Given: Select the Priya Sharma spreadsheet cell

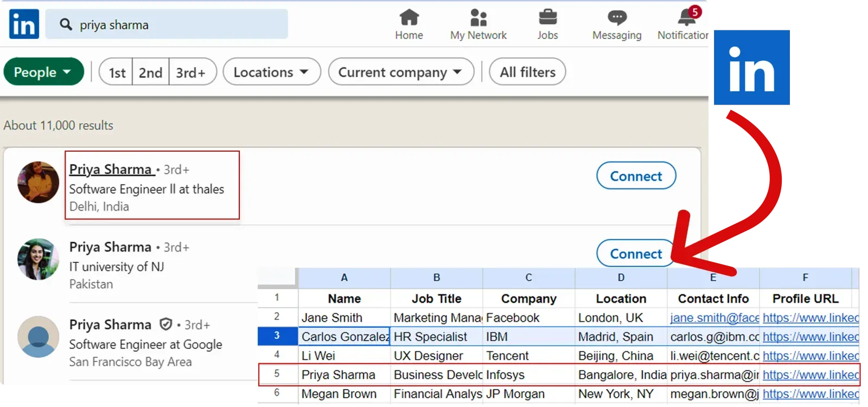Looking at the screenshot, I should (x=344, y=374).
